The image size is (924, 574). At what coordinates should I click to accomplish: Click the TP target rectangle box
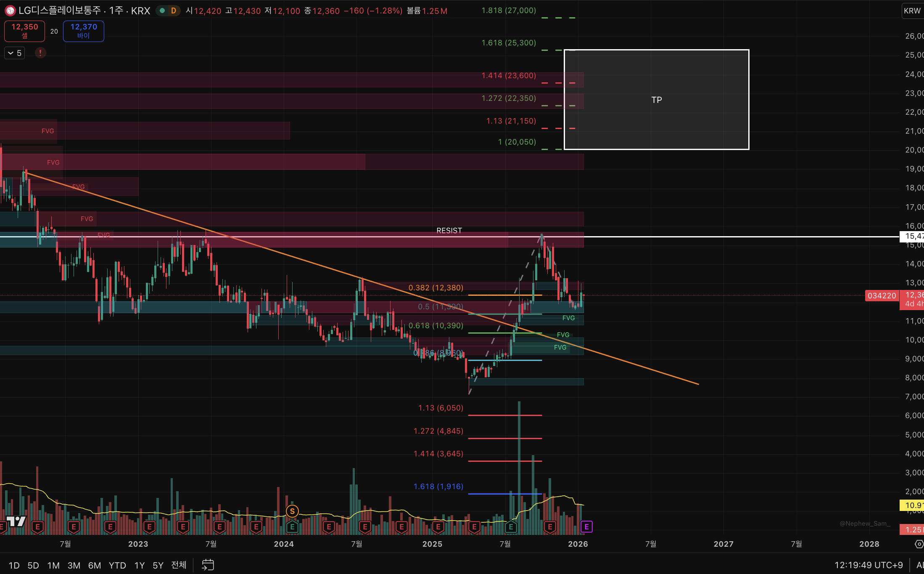[x=656, y=100]
